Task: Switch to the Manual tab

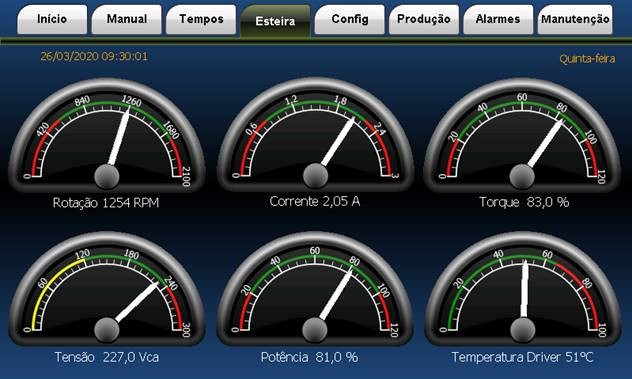Action: tap(127, 19)
